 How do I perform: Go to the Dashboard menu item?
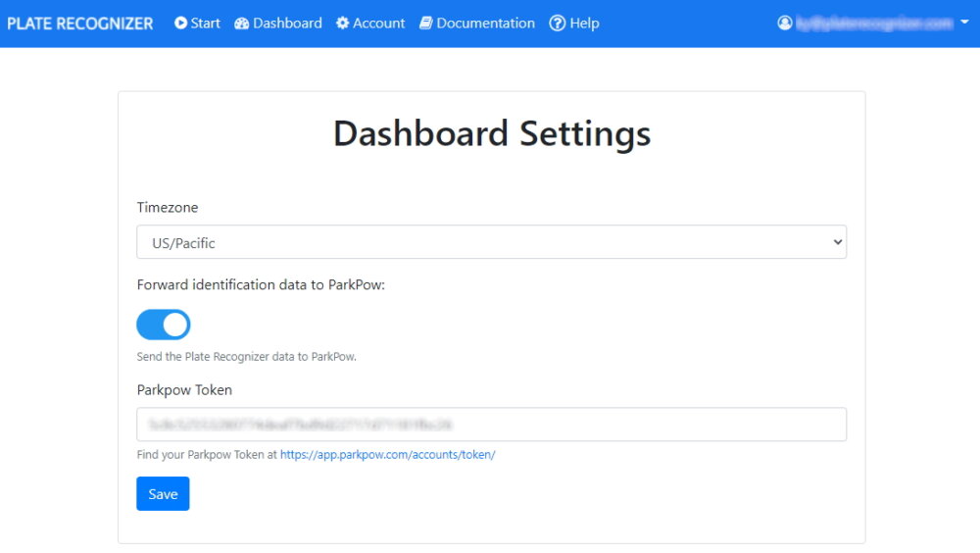point(278,24)
